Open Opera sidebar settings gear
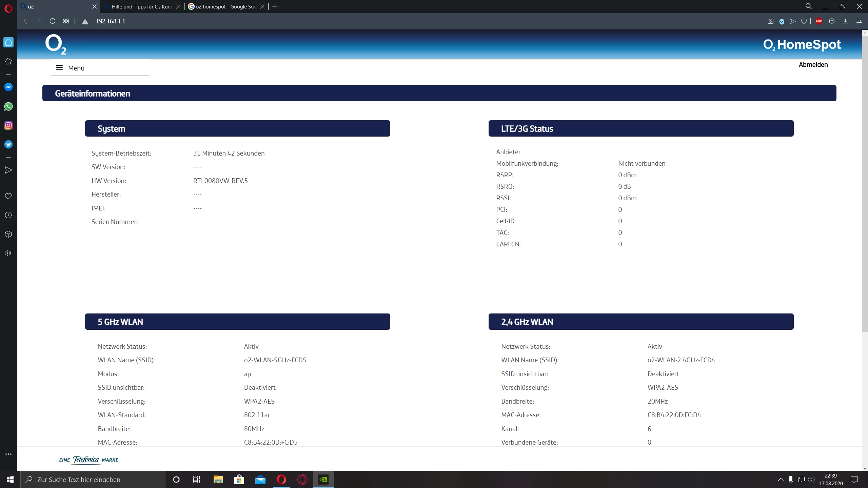The width and height of the screenshot is (868, 488). point(8,253)
